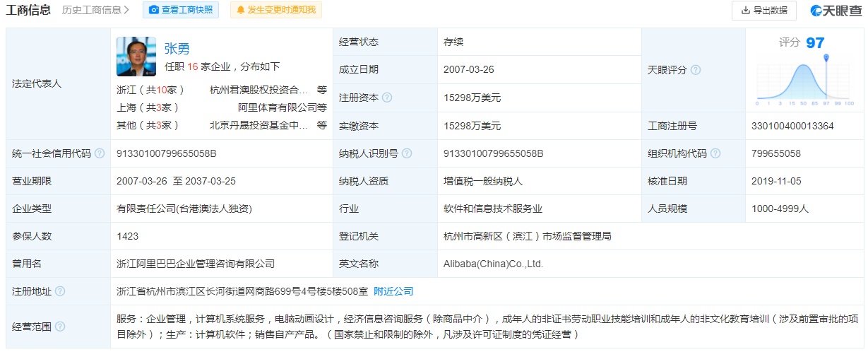The width and height of the screenshot is (868, 352).
Task: Open 北京丹晟投资基金 company link
Action: pos(258,125)
